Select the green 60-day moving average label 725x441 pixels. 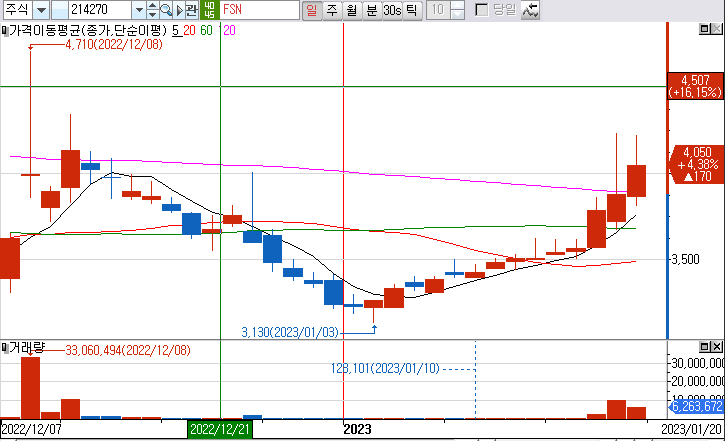206,31
